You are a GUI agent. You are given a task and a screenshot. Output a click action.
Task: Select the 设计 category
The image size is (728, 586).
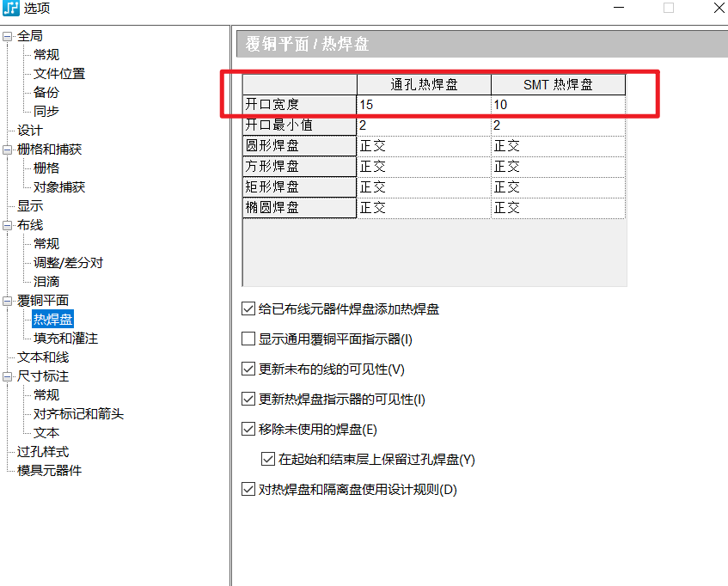30,131
